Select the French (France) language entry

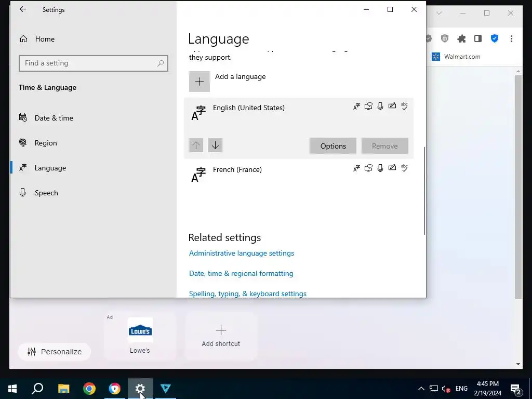click(299, 176)
